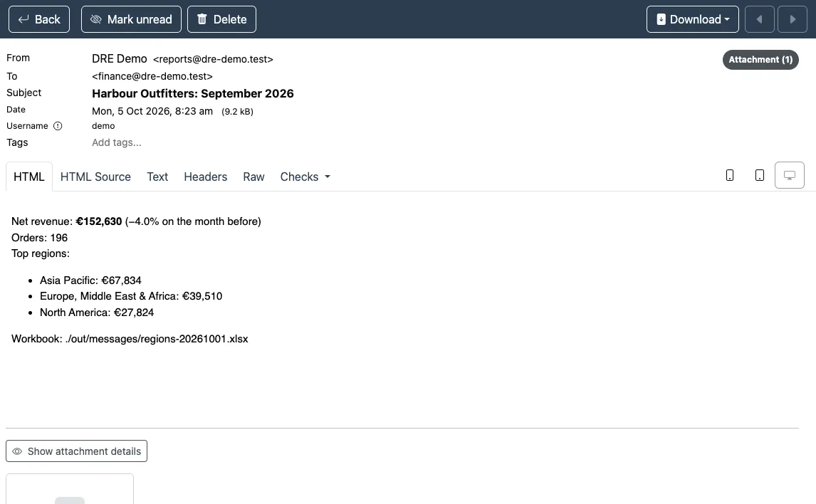The image size is (816, 504).
Task: Open the Text tab
Action: (157, 177)
